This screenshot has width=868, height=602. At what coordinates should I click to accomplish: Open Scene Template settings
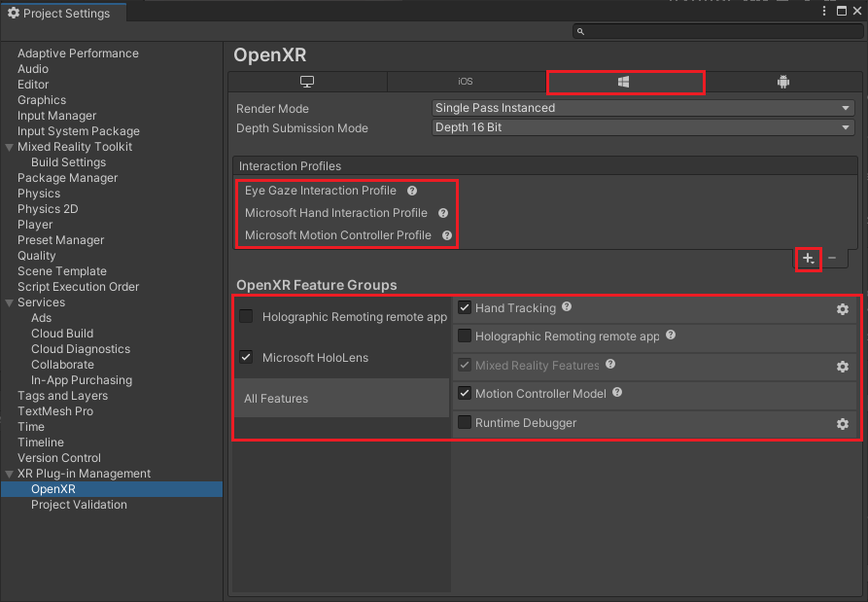(61, 270)
